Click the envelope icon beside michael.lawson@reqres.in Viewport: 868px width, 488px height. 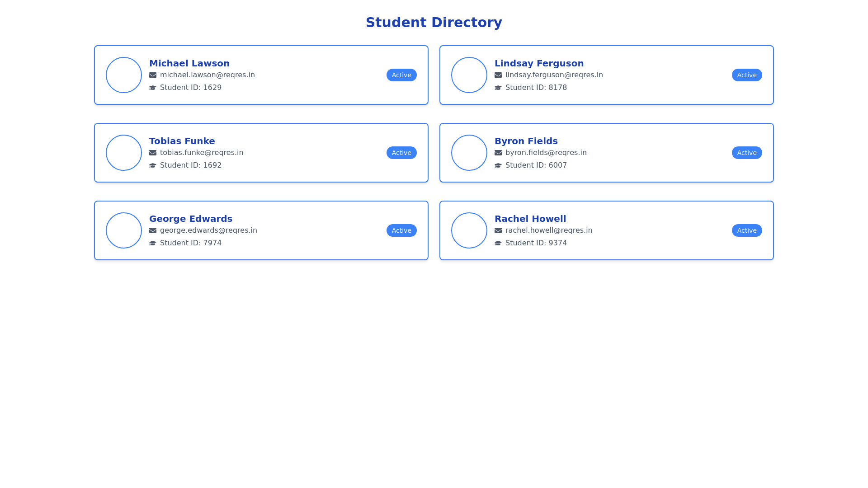(x=153, y=75)
